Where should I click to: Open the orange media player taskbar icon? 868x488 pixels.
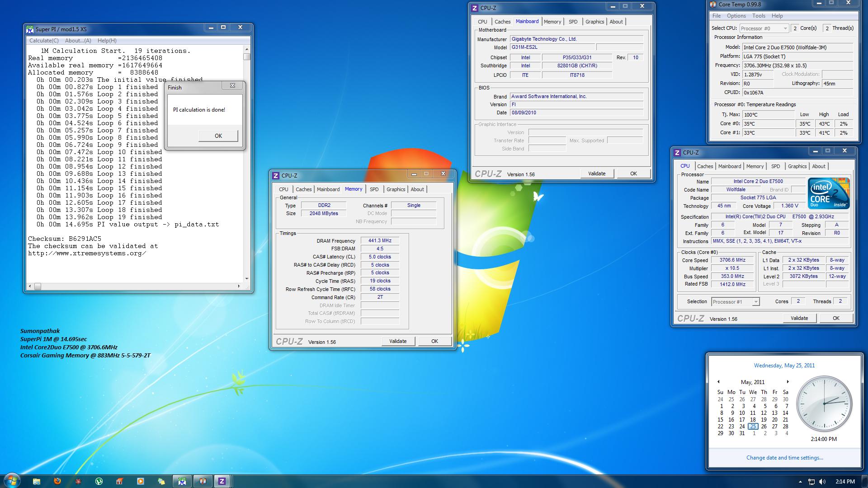[140, 481]
